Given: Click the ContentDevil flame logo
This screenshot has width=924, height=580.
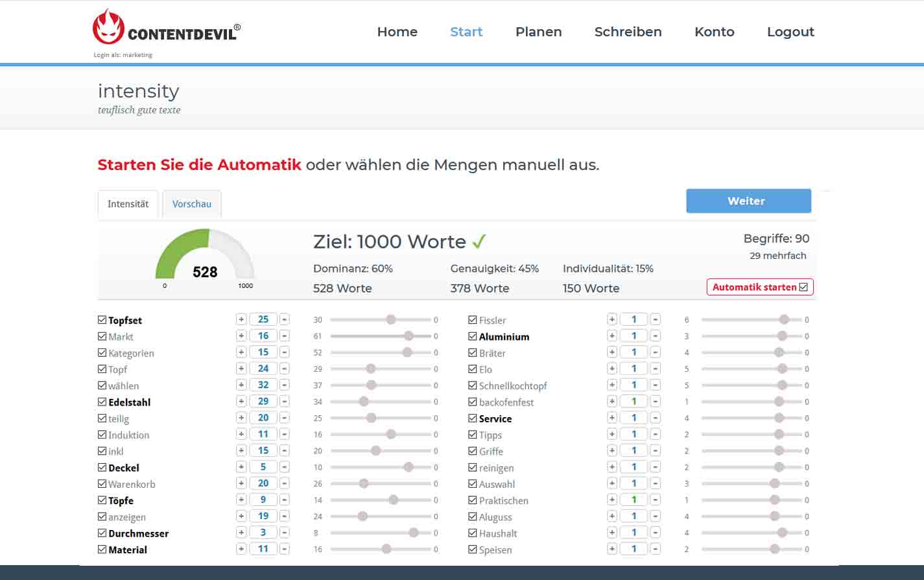Looking at the screenshot, I should tap(108, 27).
